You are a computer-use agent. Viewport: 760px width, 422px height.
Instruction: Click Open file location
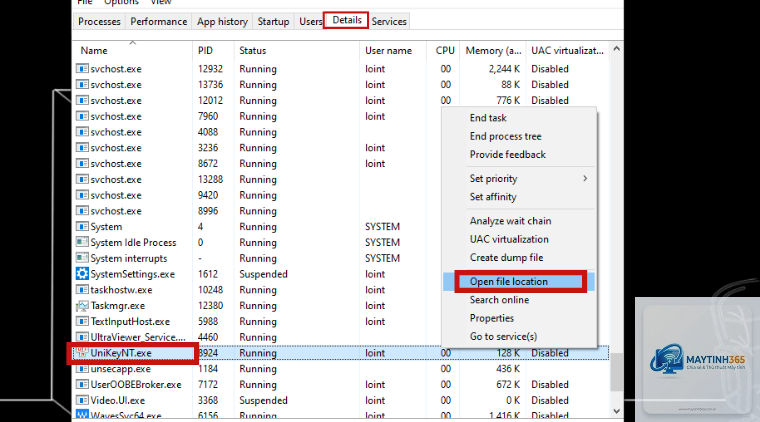[508, 281]
